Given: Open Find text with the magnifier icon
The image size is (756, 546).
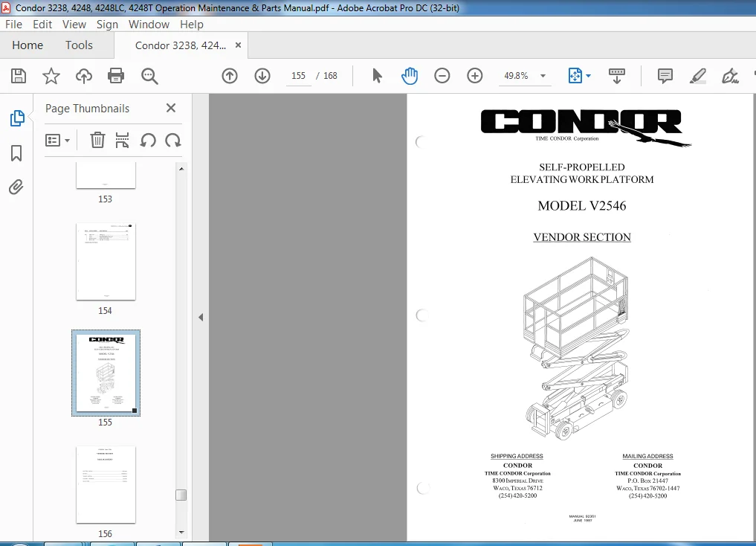Looking at the screenshot, I should coord(149,76).
